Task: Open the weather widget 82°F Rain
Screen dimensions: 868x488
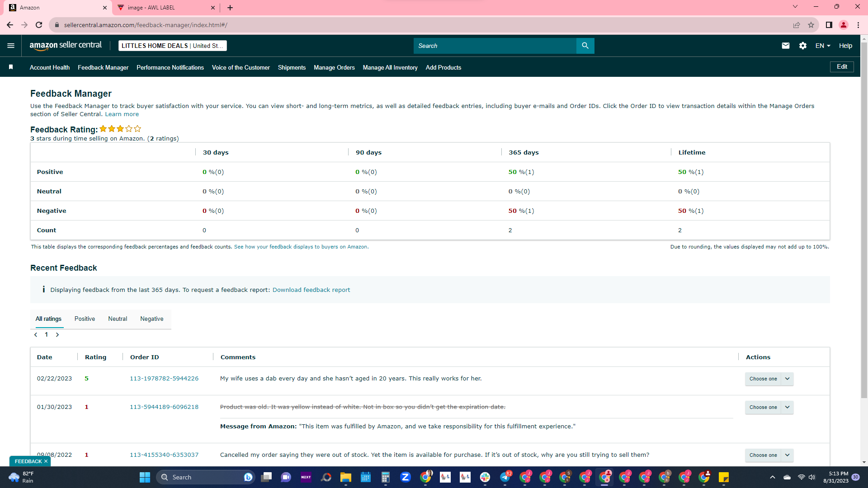Action: coord(20,477)
